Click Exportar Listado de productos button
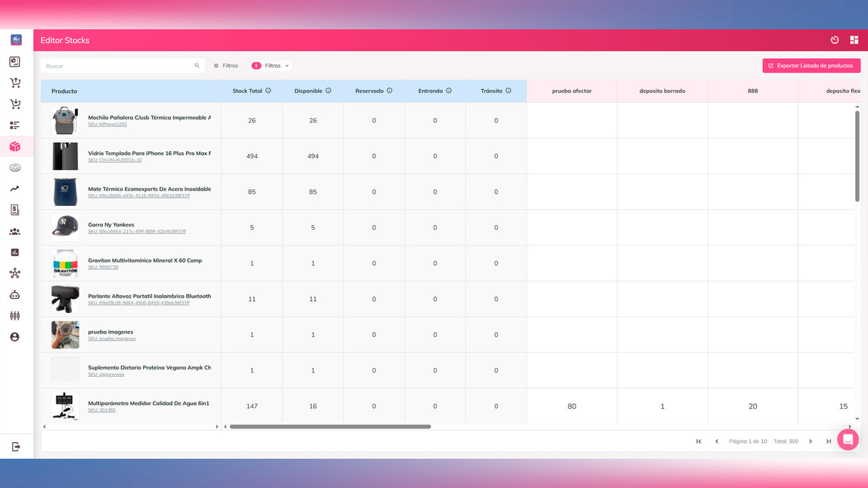868x488 pixels. pos(812,66)
